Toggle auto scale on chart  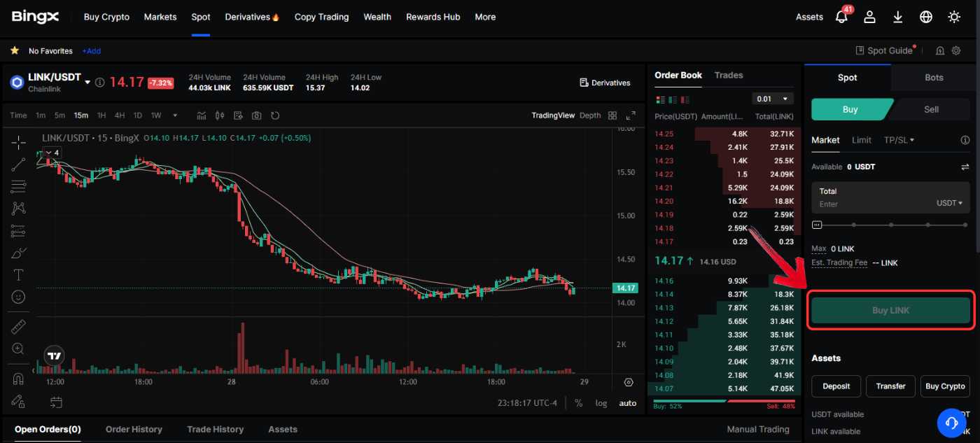click(628, 402)
